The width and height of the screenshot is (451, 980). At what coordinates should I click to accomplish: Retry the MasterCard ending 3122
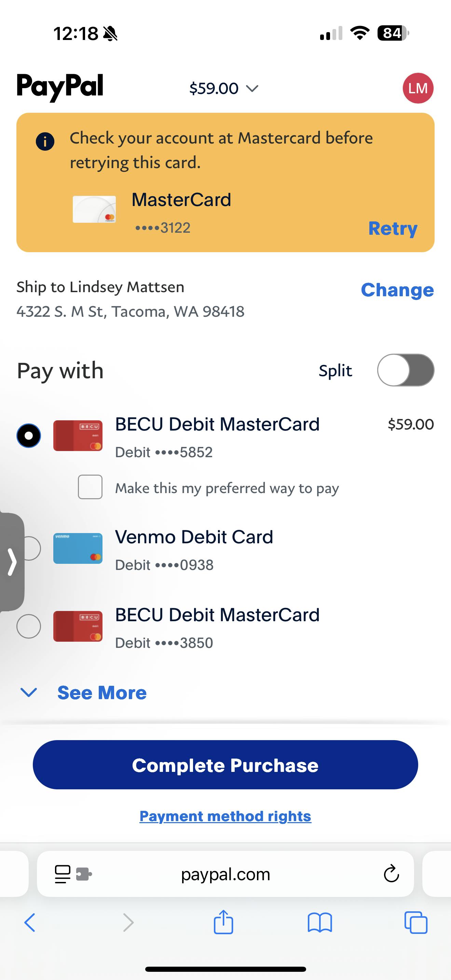pyautogui.click(x=393, y=228)
